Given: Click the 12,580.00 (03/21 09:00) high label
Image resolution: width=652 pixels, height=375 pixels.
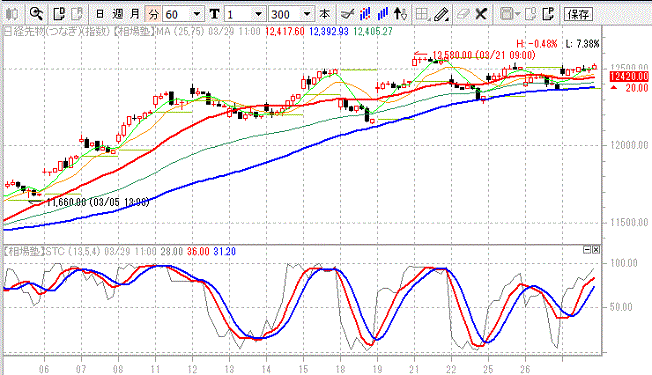Looking at the screenshot, I should [484, 55].
